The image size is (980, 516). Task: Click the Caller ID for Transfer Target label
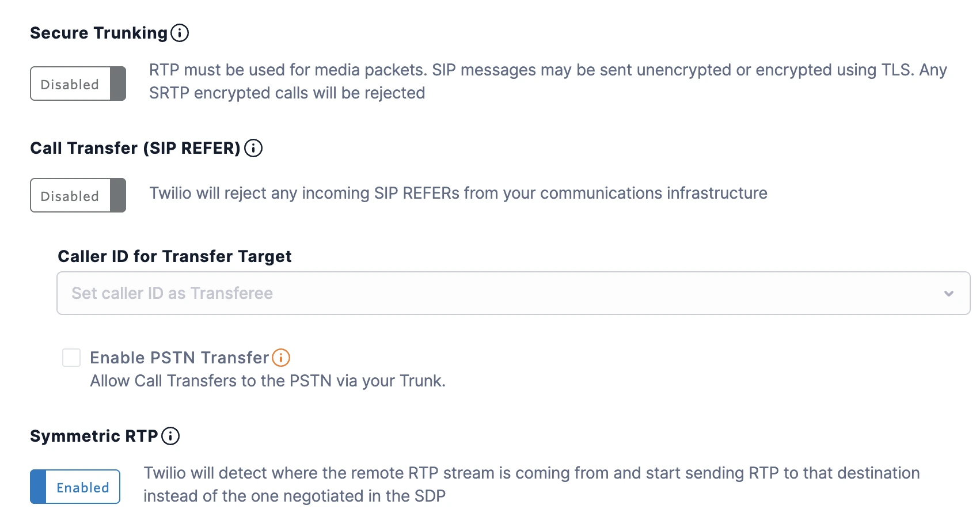174,256
